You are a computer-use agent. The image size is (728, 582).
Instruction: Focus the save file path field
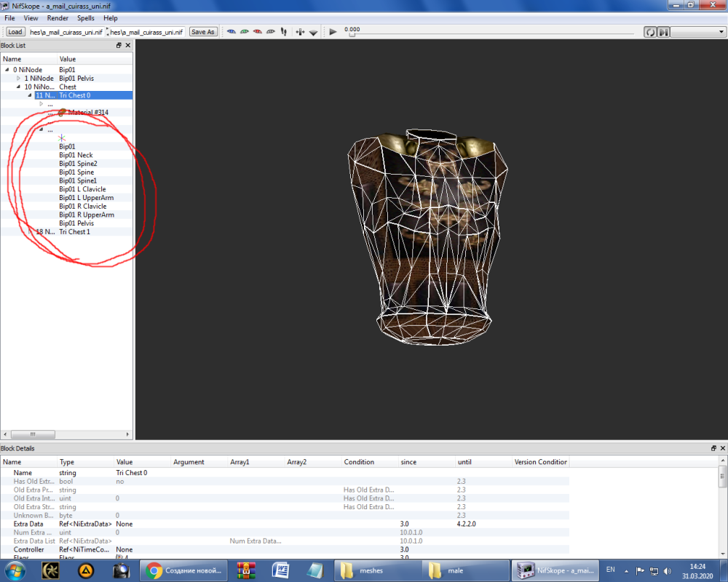147,32
